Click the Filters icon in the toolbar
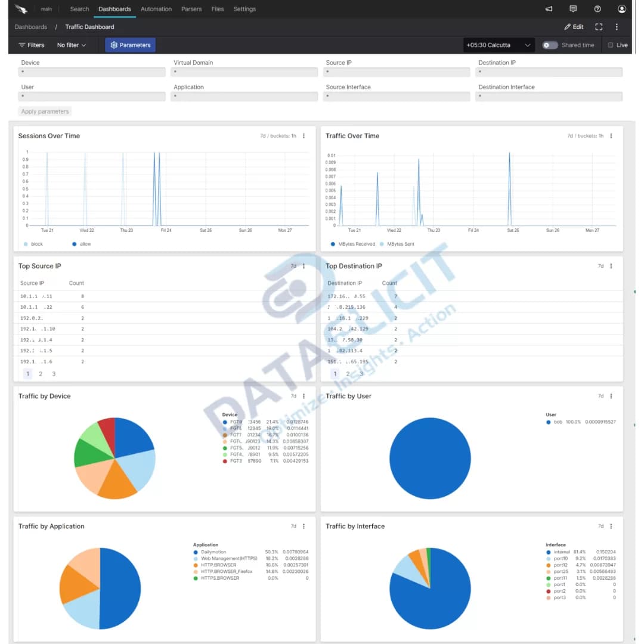644x644 pixels. click(x=31, y=45)
